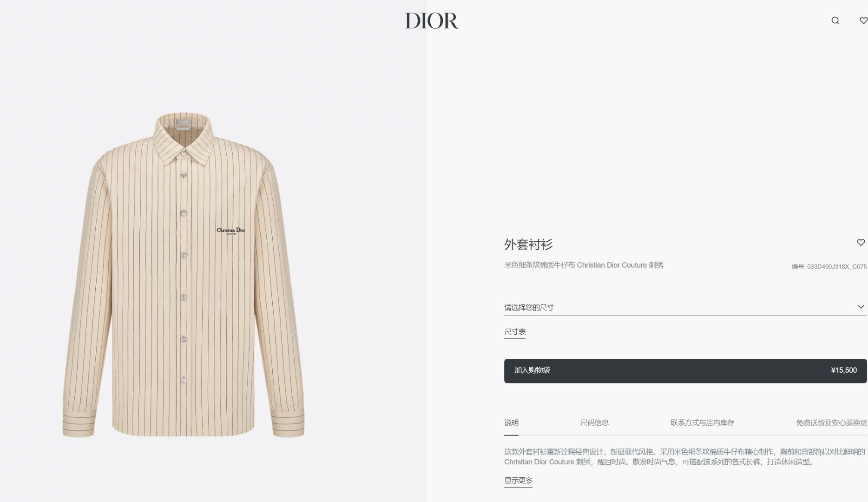Open the 联系方式与店内库存 tab
The width and height of the screenshot is (868, 502).
coord(702,423)
